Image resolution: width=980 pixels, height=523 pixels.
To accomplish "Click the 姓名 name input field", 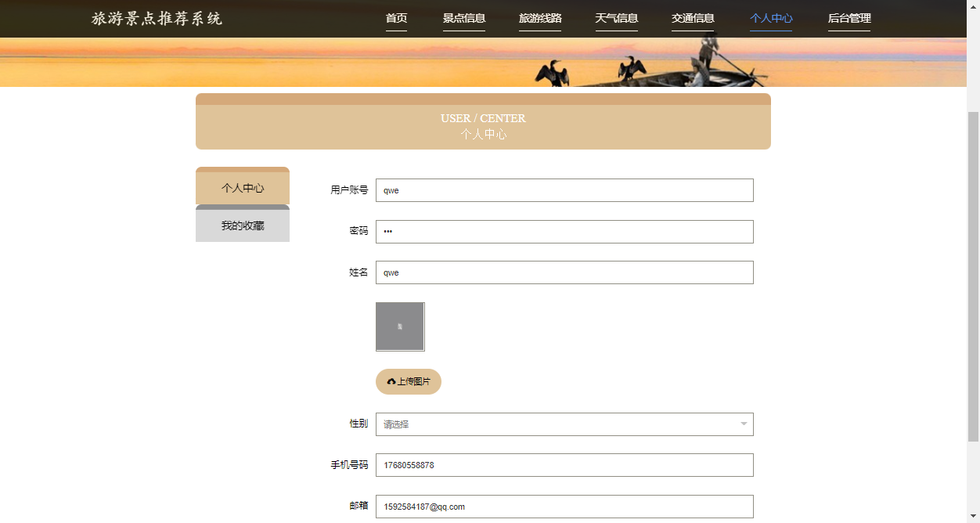I will [x=564, y=272].
